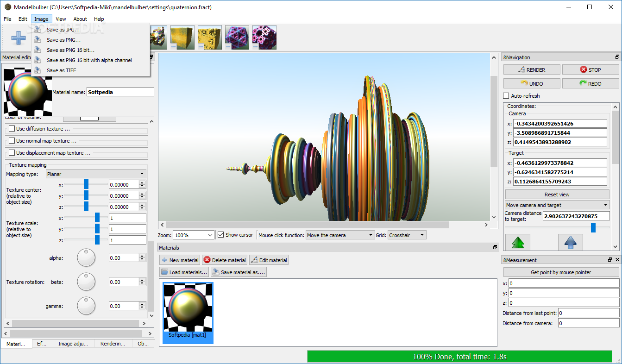The width and height of the screenshot is (622, 364).
Task: Click Save material as....
Action: click(x=239, y=272)
